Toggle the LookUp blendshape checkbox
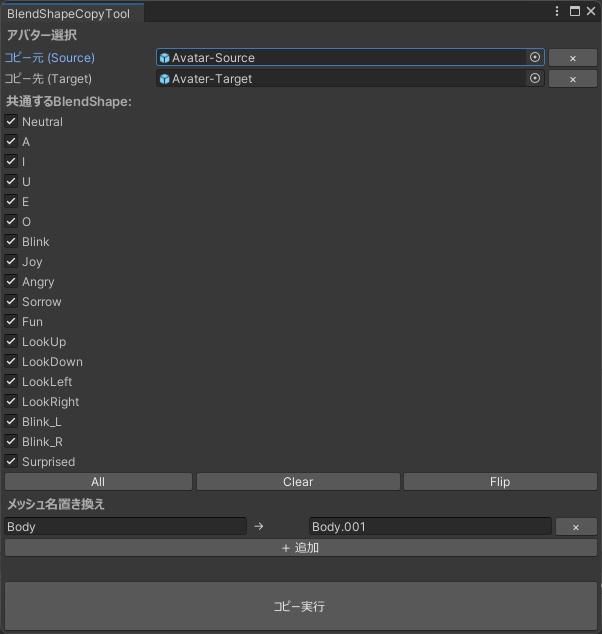 click(x=11, y=341)
